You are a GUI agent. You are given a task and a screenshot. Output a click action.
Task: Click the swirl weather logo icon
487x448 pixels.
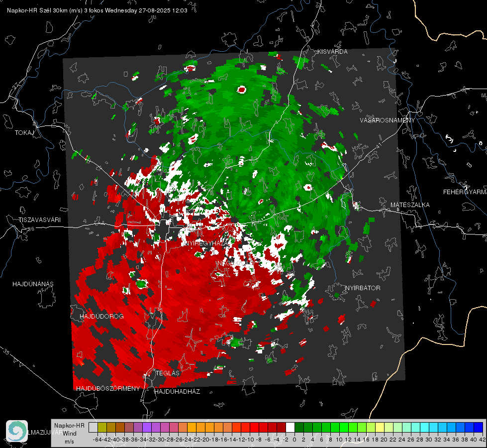click(x=17, y=431)
